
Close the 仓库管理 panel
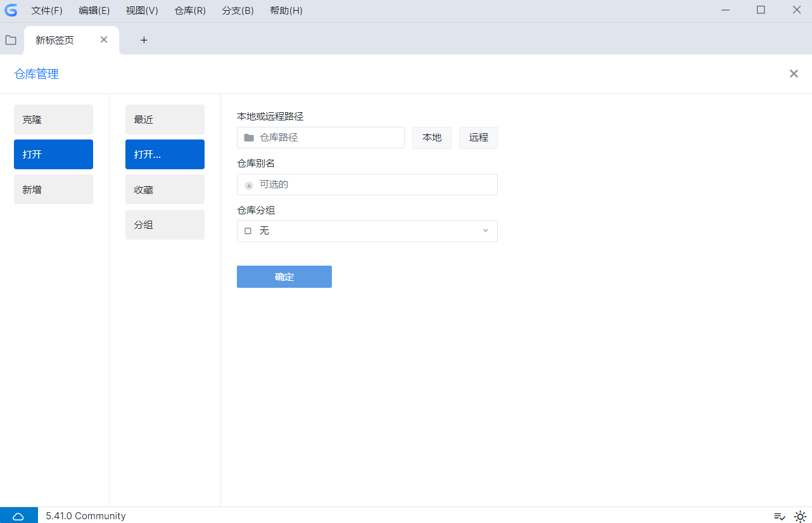click(794, 74)
